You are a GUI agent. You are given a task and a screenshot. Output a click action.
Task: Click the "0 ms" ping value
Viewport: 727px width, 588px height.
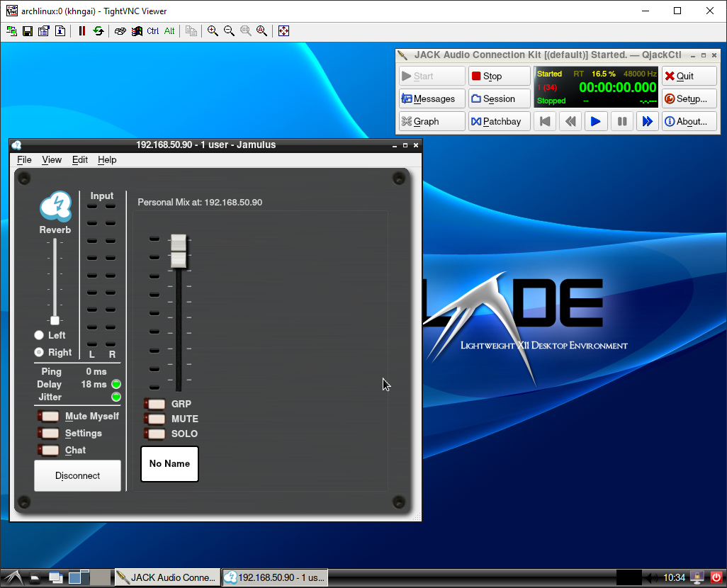click(96, 371)
